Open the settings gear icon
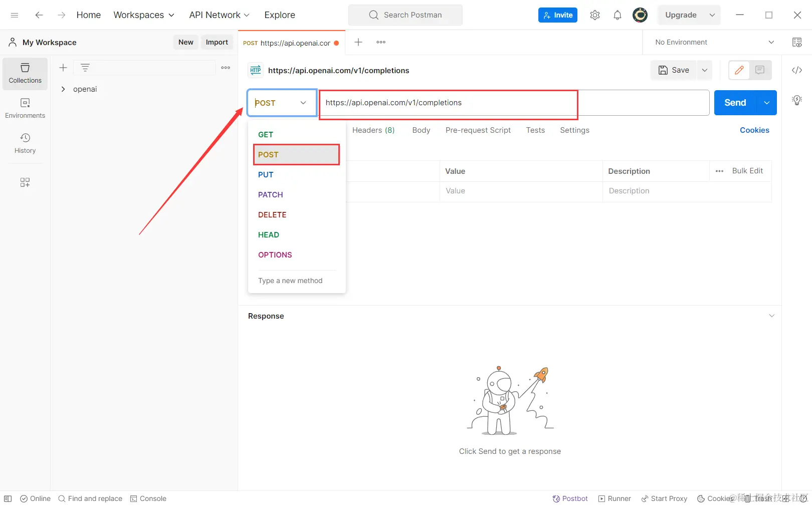This screenshot has width=812, height=506. coord(595,15)
